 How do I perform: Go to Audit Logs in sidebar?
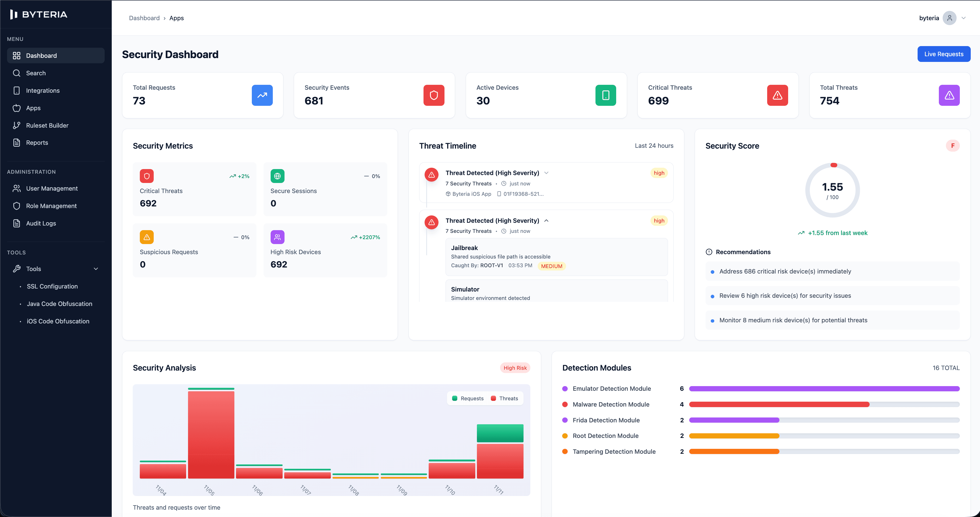(41, 223)
